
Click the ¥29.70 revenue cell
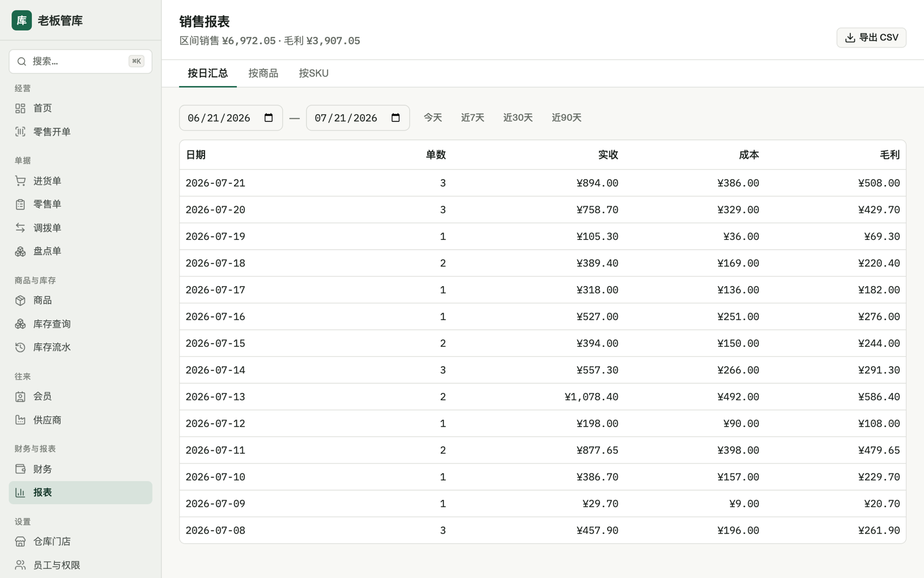point(600,504)
